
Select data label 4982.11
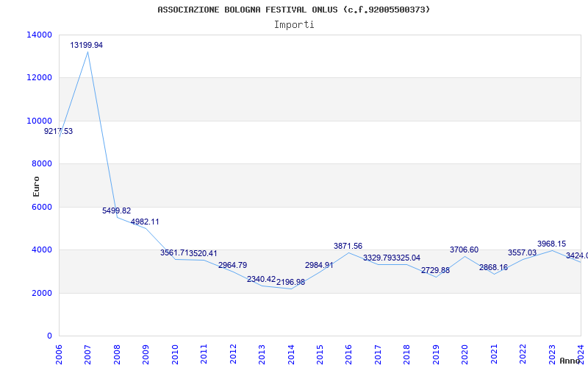[x=145, y=222]
